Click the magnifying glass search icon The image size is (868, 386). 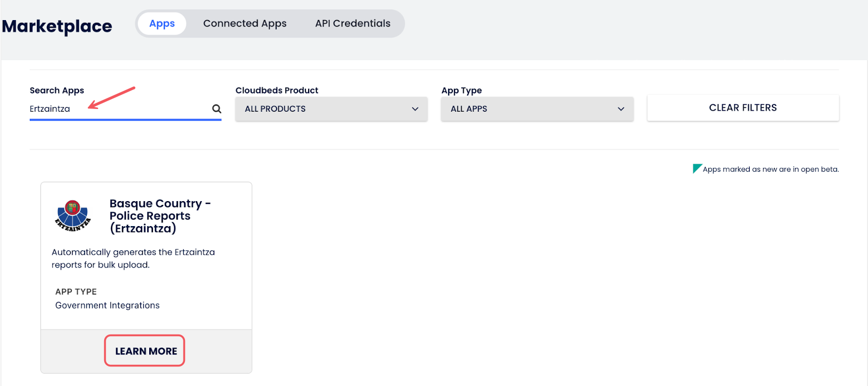pyautogui.click(x=216, y=109)
